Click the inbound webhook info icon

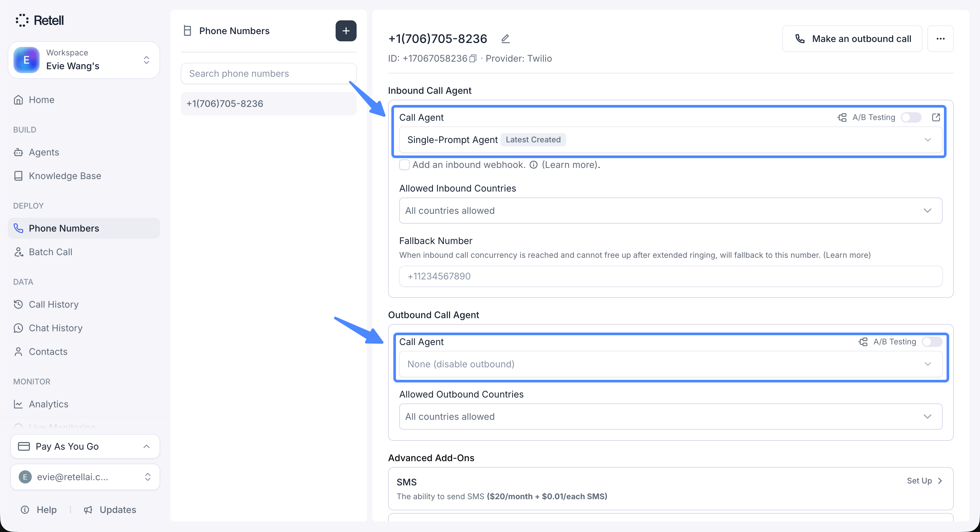[533, 165]
